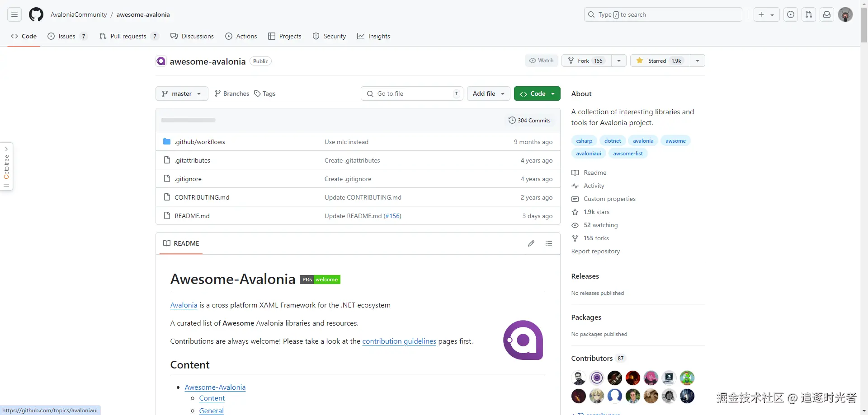Open the fork options dropdown arrow
This screenshot has height=415, width=868.
(619, 61)
